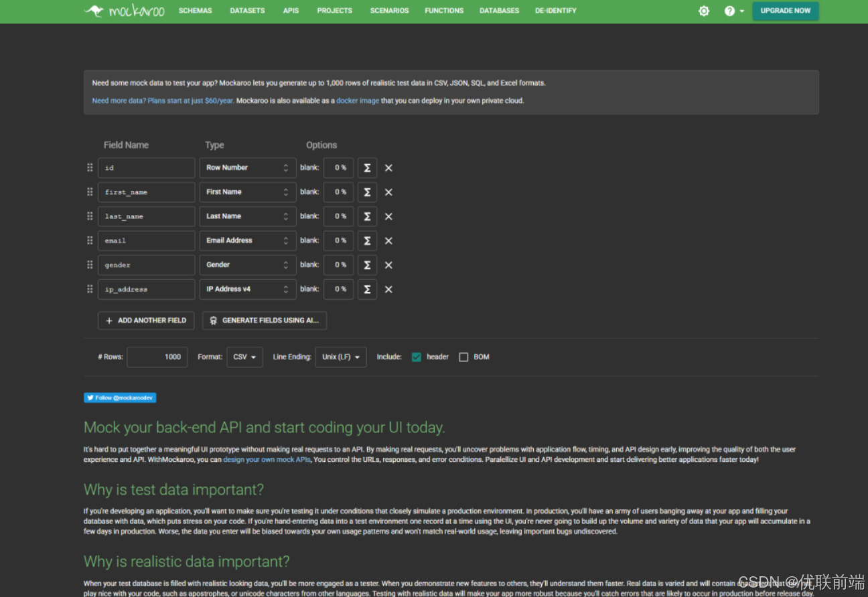Change the Last Name type selector
The image size is (868, 597).
pyautogui.click(x=248, y=216)
